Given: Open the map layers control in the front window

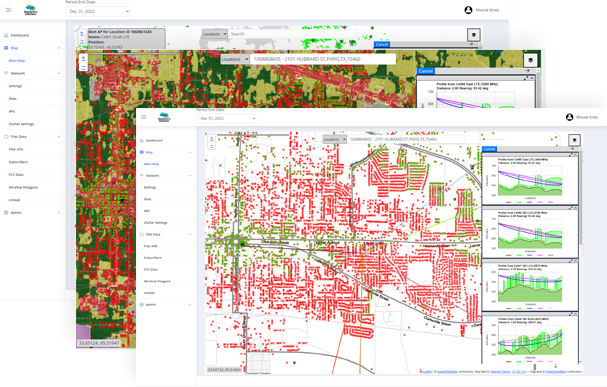Looking at the screenshot, I should tap(574, 140).
